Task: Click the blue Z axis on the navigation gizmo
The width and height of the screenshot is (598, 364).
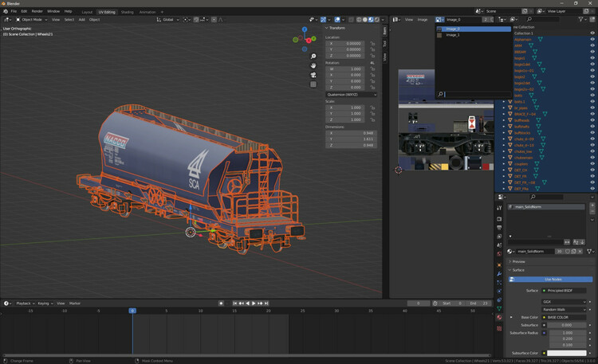Action: click(305, 29)
